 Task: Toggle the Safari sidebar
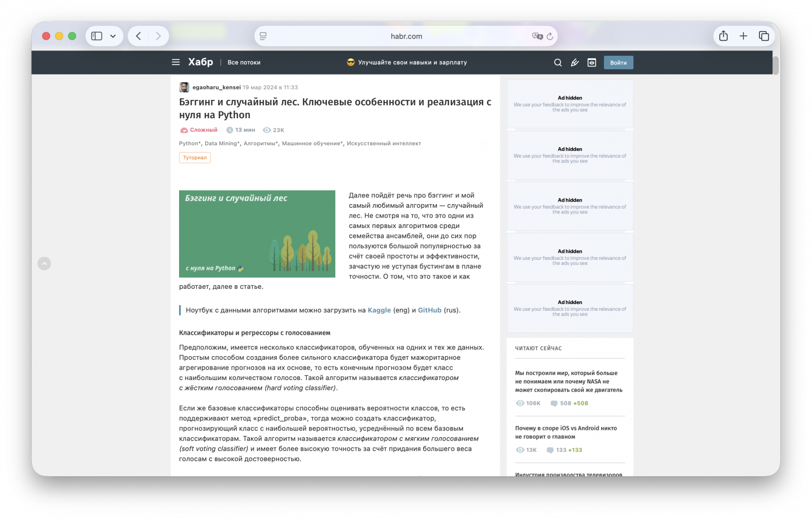pyautogui.click(x=96, y=35)
